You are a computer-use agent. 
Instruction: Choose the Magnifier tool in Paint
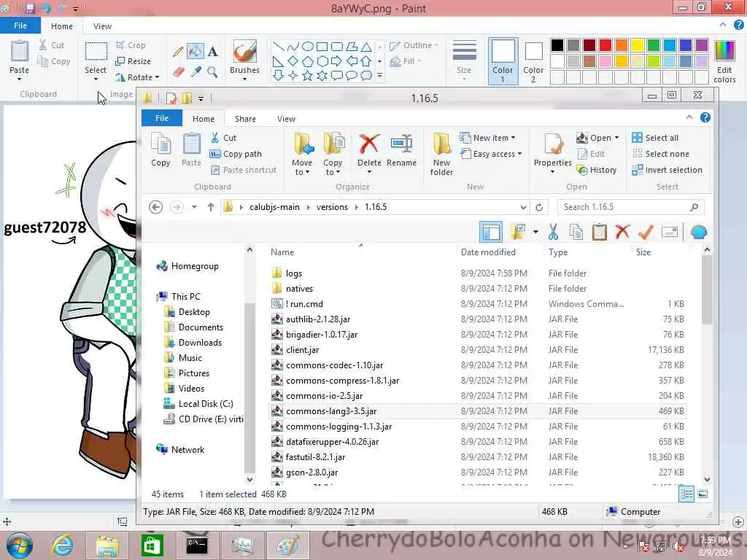click(212, 72)
